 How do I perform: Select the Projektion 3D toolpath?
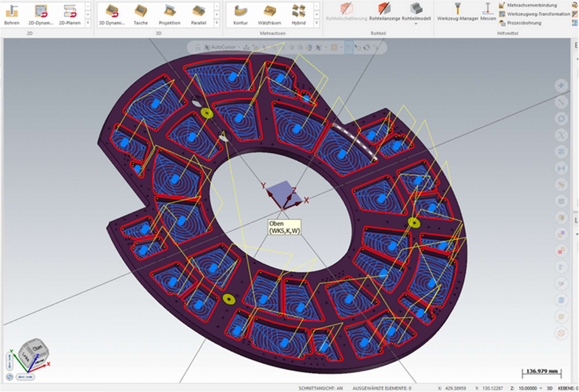click(x=169, y=14)
